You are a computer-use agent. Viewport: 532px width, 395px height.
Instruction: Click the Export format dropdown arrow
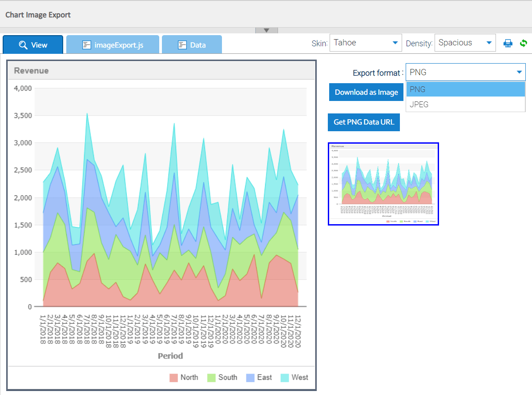[x=519, y=72]
